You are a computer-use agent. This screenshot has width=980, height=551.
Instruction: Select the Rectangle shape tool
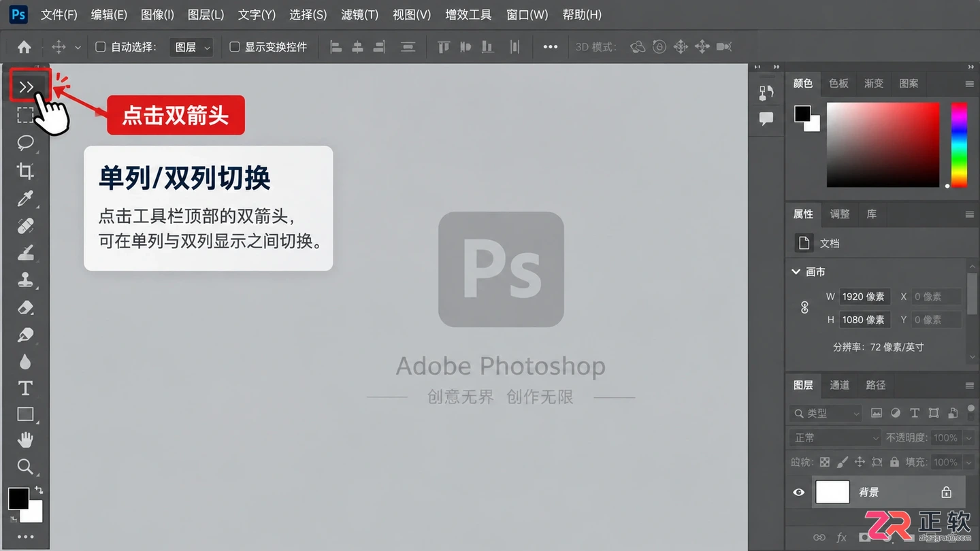tap(25, 414)
